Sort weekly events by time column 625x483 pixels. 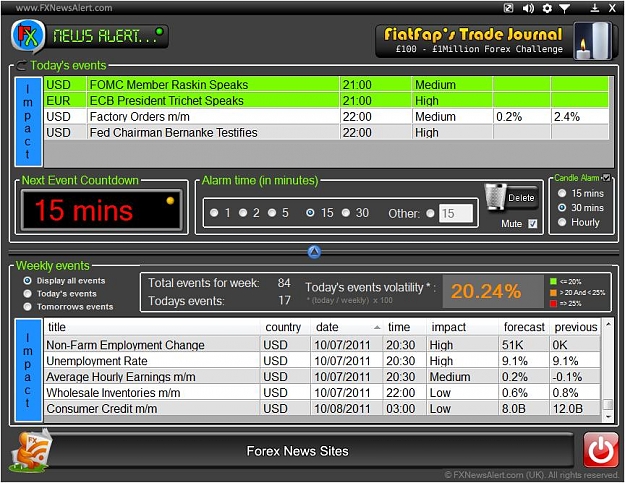[x=405, y=327]
